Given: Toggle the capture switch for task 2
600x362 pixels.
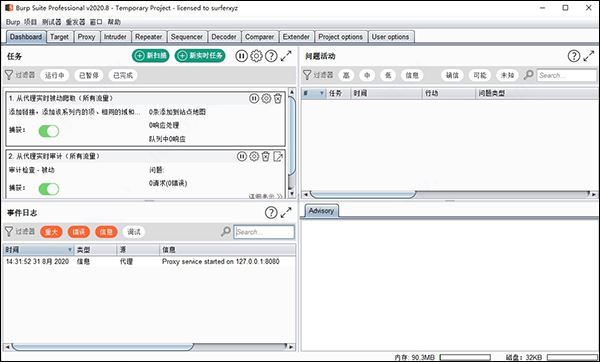Looking at the screenshot, I should 49,189.
